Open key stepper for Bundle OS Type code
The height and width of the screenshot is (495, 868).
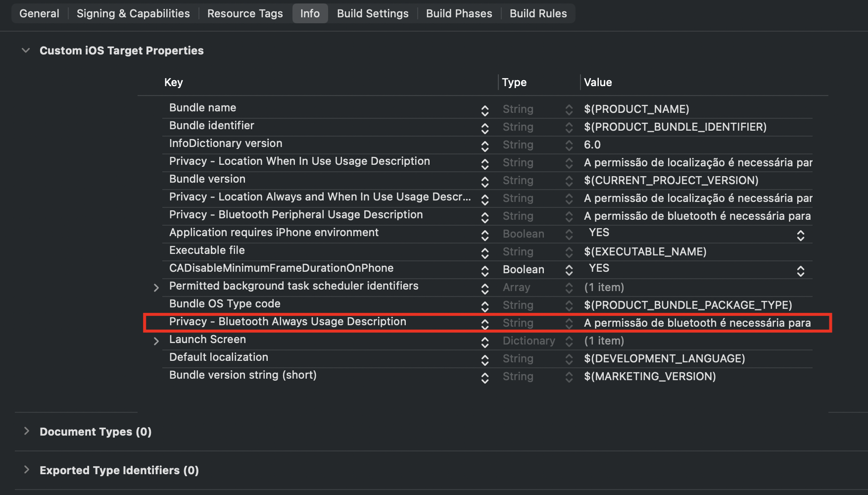click(485, 306)
